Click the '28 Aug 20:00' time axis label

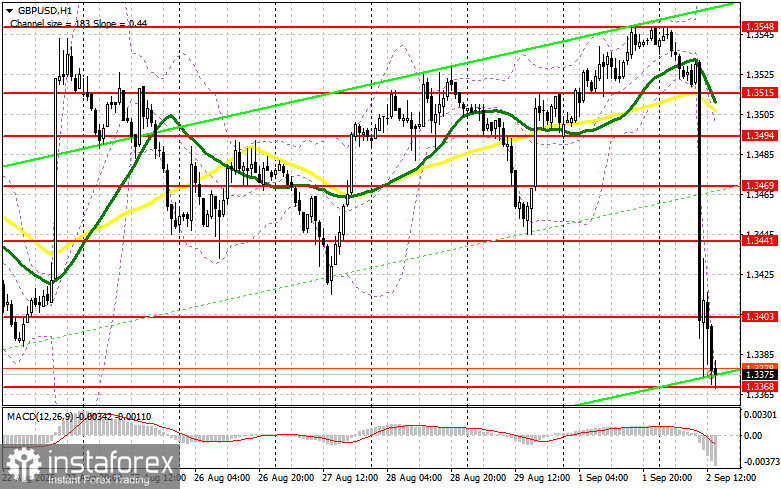pyautogui.click(x=478, y=478)
